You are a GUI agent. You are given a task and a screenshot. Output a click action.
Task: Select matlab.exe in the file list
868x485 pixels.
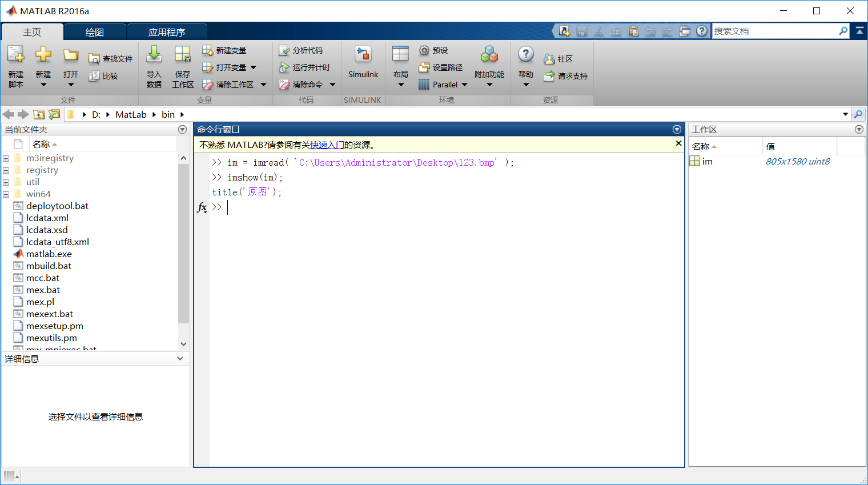pos(49,254)
